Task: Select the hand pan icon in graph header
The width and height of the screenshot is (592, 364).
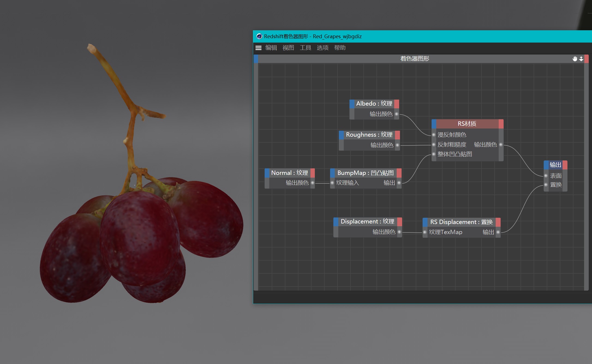Action: coord(575,59)
